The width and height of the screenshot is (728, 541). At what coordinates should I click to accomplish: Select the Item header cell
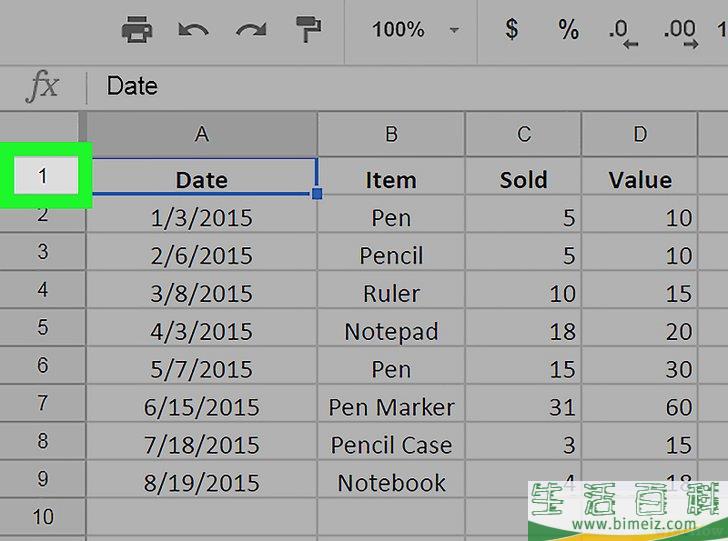coord(391,180)
